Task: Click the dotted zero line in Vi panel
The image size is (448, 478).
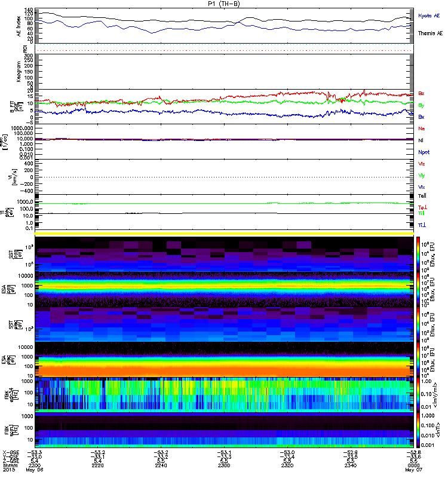Action: [224, 177]
